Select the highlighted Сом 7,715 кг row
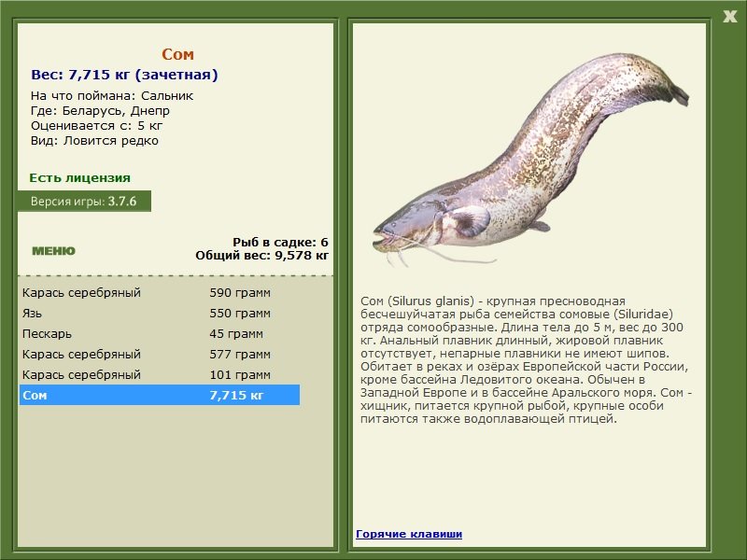 (x=160, y=395)
